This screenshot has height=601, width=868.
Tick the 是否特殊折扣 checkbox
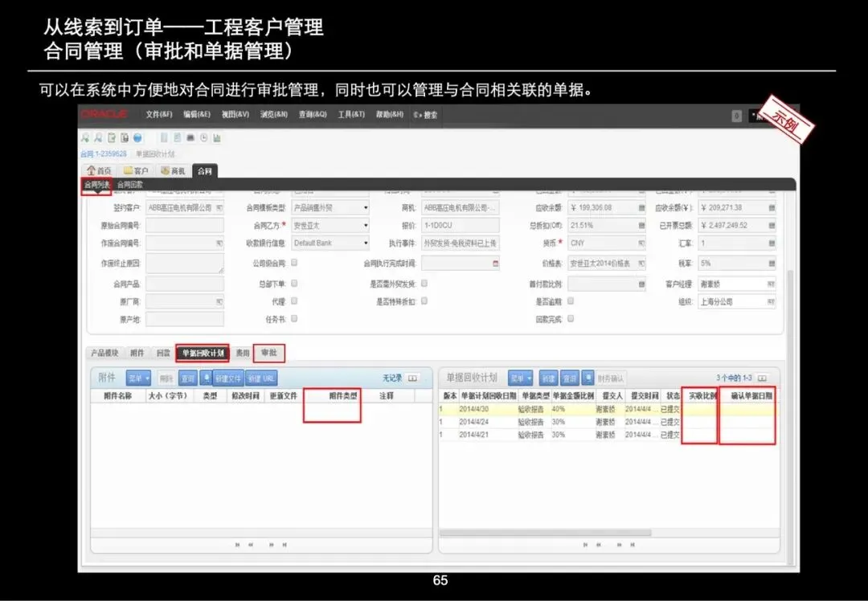[424, 300]
